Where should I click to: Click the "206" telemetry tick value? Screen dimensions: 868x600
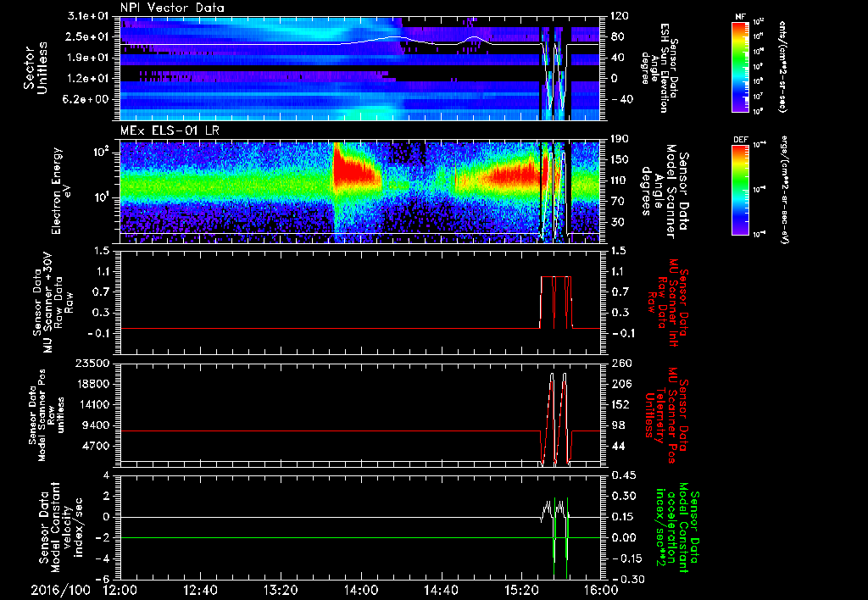620,384
